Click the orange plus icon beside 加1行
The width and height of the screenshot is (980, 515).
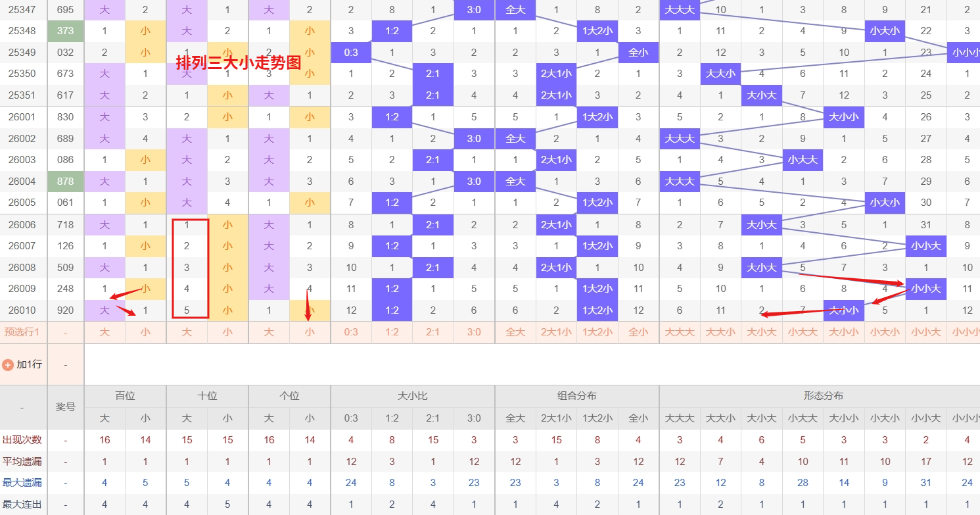click(8, 364)
